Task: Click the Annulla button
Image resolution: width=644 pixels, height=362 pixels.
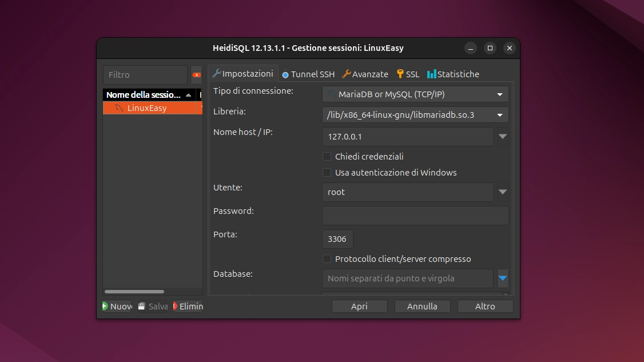Action: pyautogui.click(x=422, y=306)
